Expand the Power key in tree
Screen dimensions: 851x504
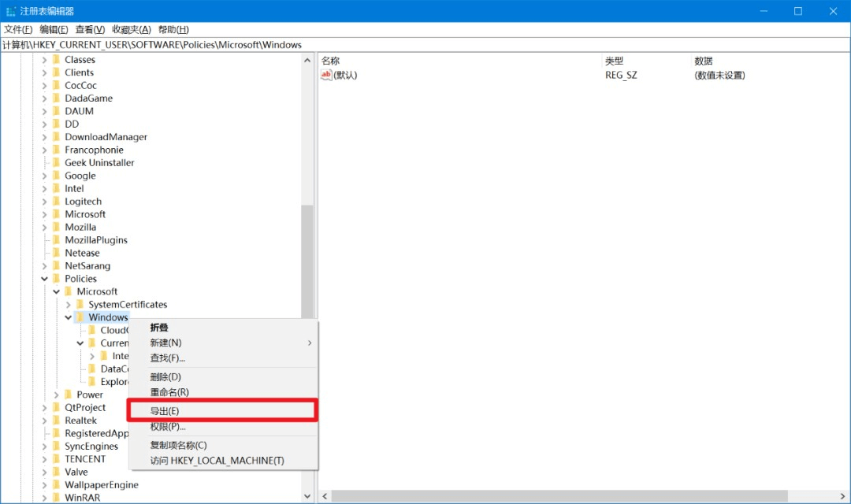coord(56,395)
